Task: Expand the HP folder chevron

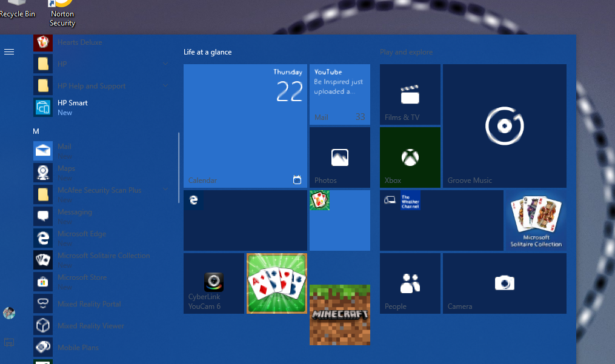Action: coord(165,64)
